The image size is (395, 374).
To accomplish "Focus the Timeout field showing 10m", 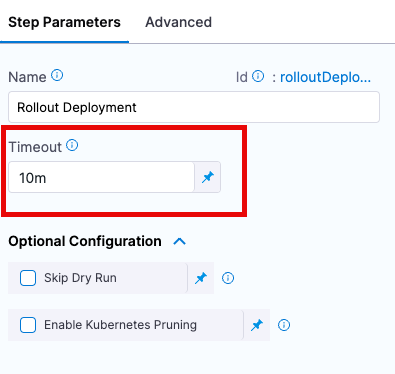I will tap(101, 177).
